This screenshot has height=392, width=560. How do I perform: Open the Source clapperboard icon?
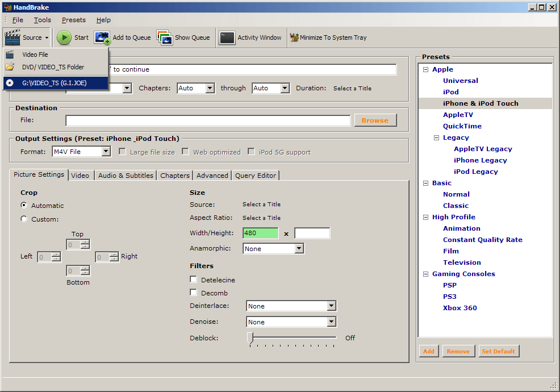(x=12, y=37)
